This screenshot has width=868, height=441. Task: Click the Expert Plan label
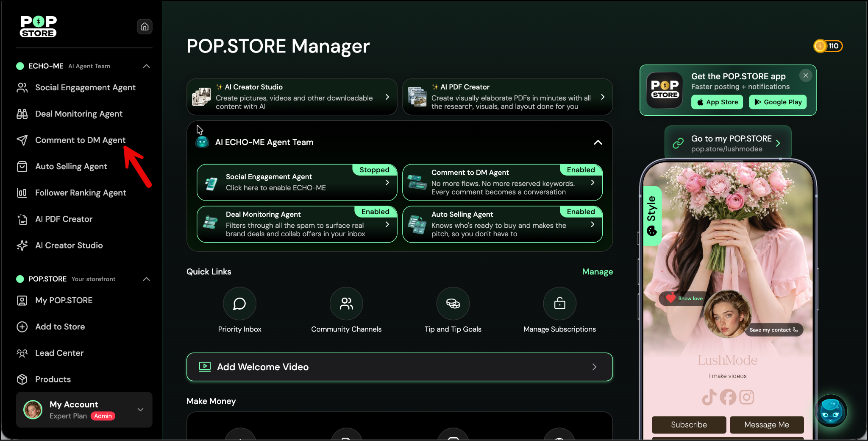click(68, 416)
